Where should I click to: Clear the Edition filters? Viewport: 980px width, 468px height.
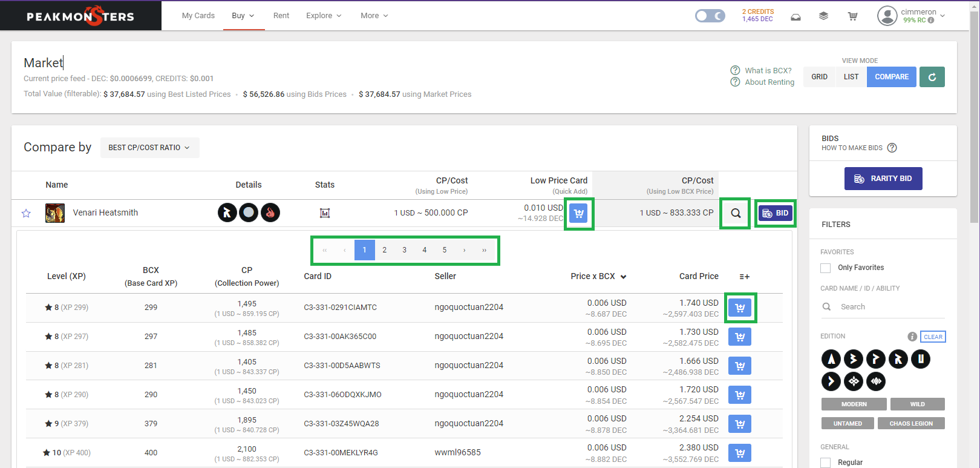coord(933,337)
